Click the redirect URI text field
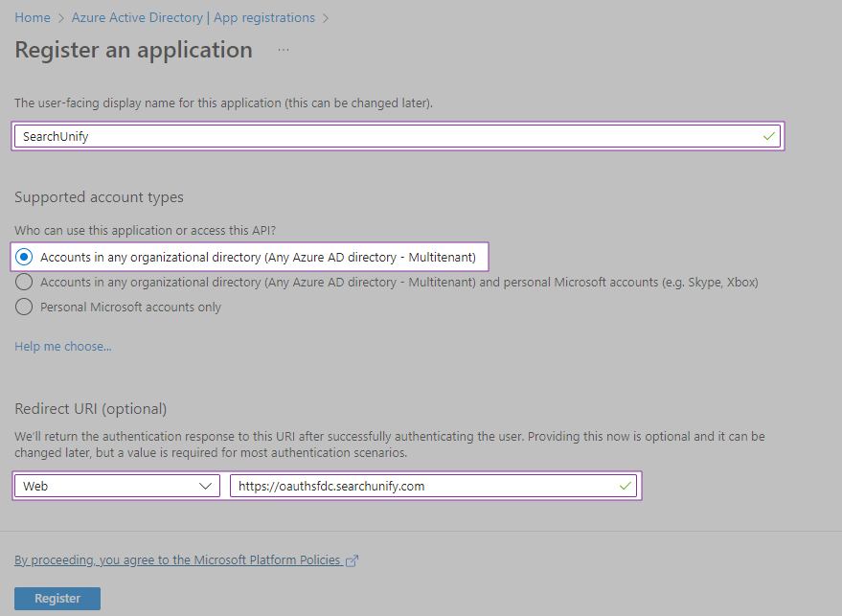Screen dimensions: 842x616 (x=421, y=486)
